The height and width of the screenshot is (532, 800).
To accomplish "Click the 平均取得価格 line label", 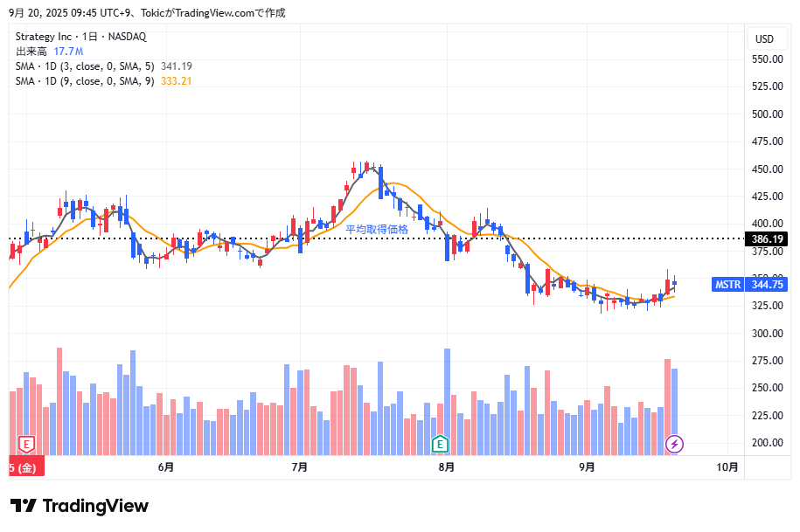I will [x=377, y=229].
